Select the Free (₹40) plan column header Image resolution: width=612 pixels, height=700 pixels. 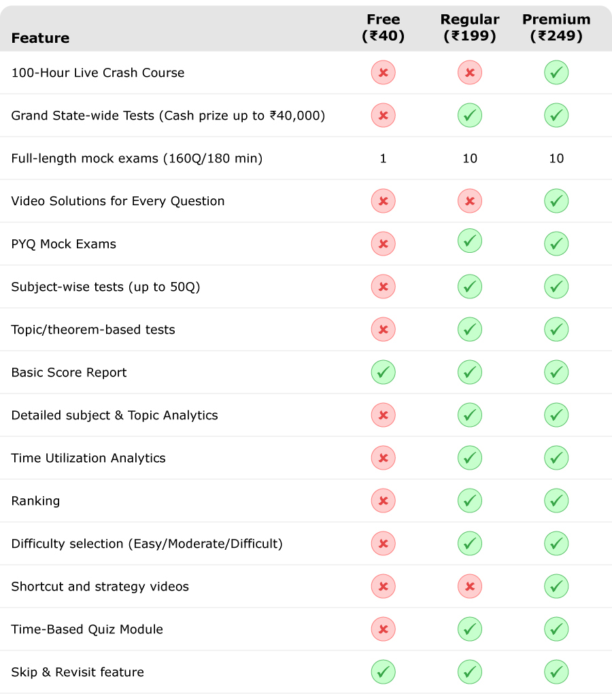tap(383, 28)
